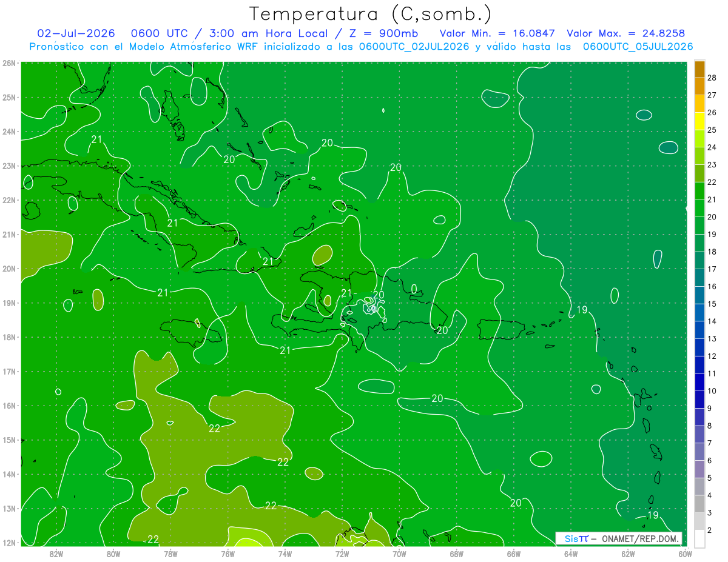Viewport: 728px width, 562px height.
Task: Click the '70W' longitude label
Action: (x=399, y=554)
